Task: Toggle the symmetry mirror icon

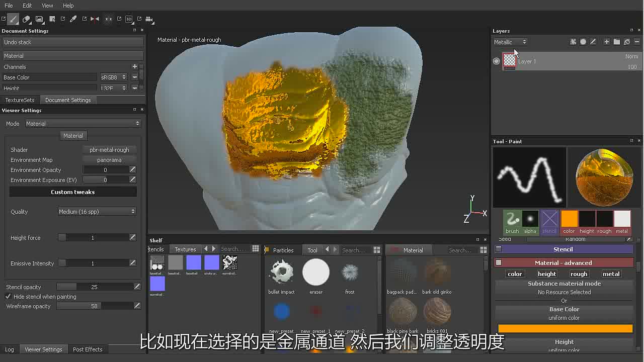Action: coord(95,19)
